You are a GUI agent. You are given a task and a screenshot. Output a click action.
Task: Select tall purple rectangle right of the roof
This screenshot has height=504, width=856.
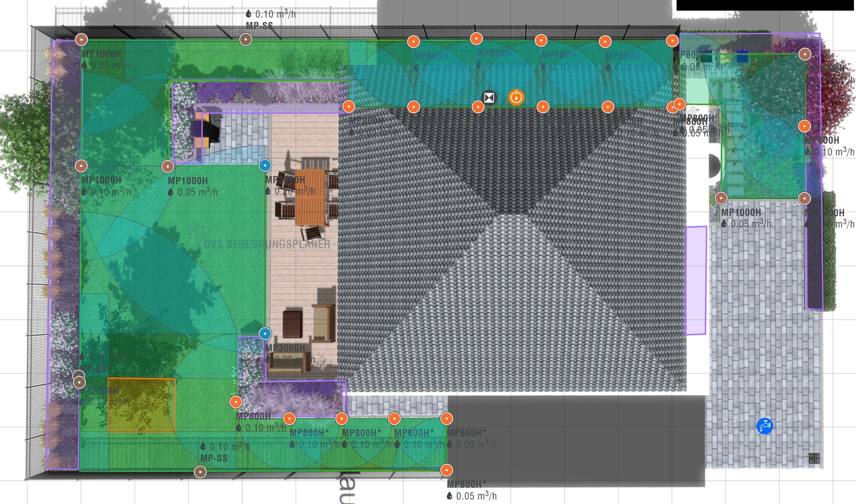click(x=696, y=280)
